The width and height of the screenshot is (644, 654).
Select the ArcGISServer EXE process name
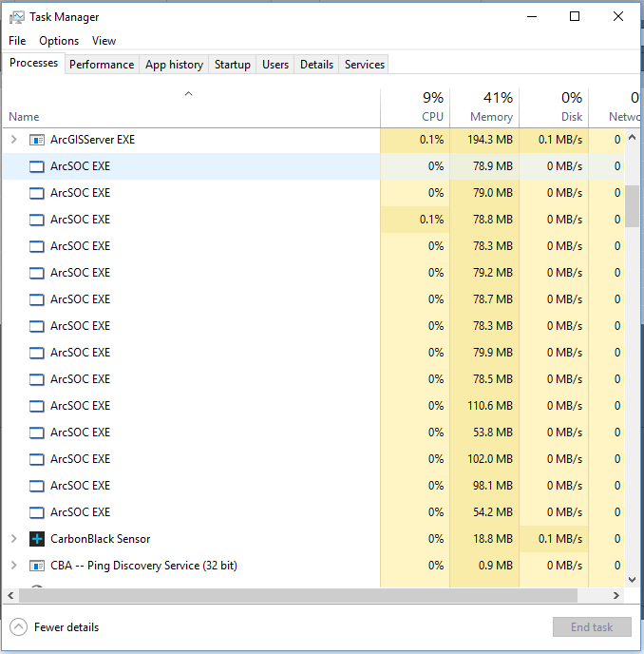tap(92, 140)
